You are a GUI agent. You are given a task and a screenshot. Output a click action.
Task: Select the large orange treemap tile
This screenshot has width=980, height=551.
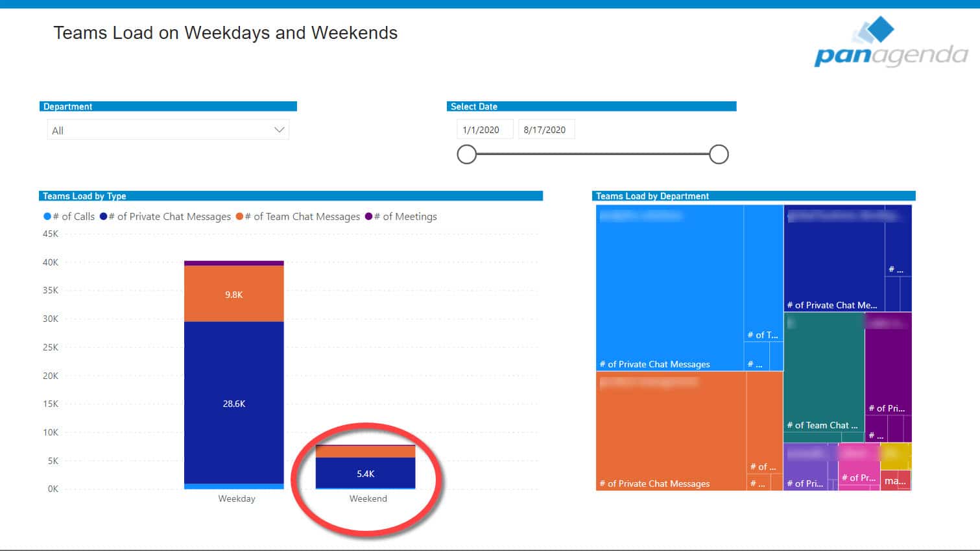coord(671,430)
